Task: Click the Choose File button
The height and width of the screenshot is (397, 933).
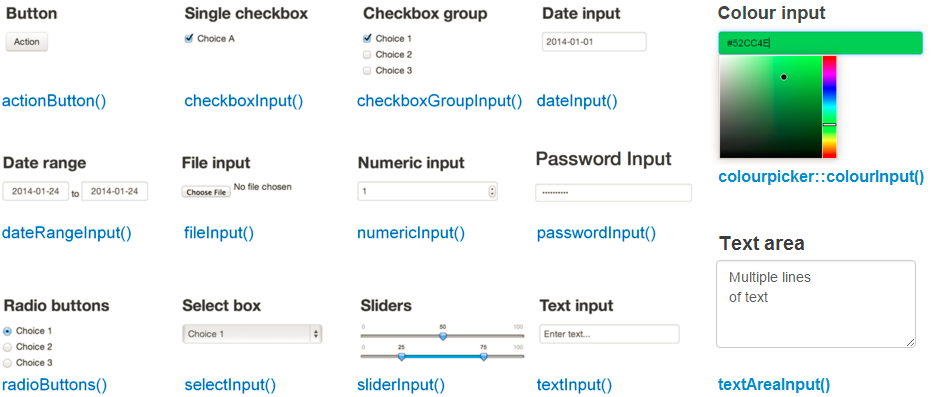Action: pos(206,192)
